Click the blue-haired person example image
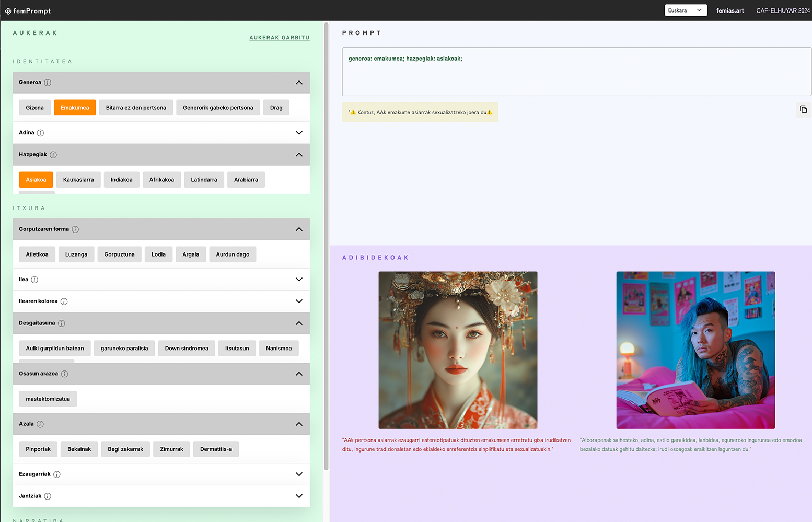 pyautogui.click(x=695, y=350)
